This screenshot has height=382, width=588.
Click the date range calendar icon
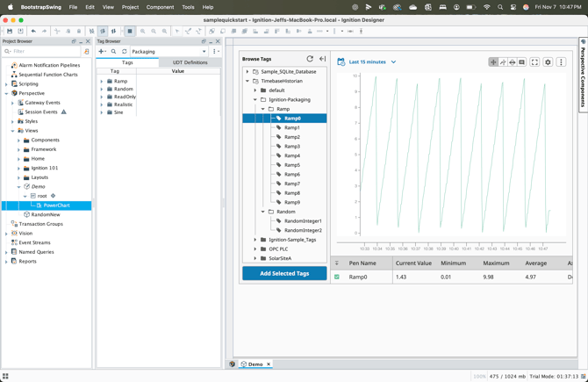coord(341,62)
